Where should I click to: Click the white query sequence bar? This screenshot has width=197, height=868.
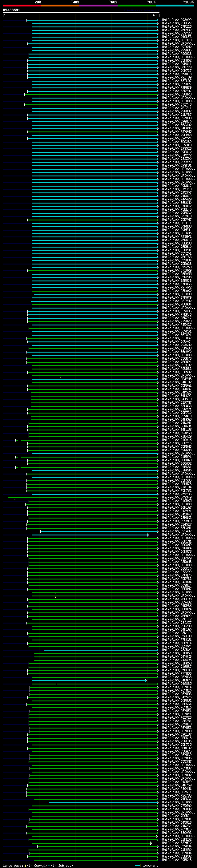click(81, 13)
